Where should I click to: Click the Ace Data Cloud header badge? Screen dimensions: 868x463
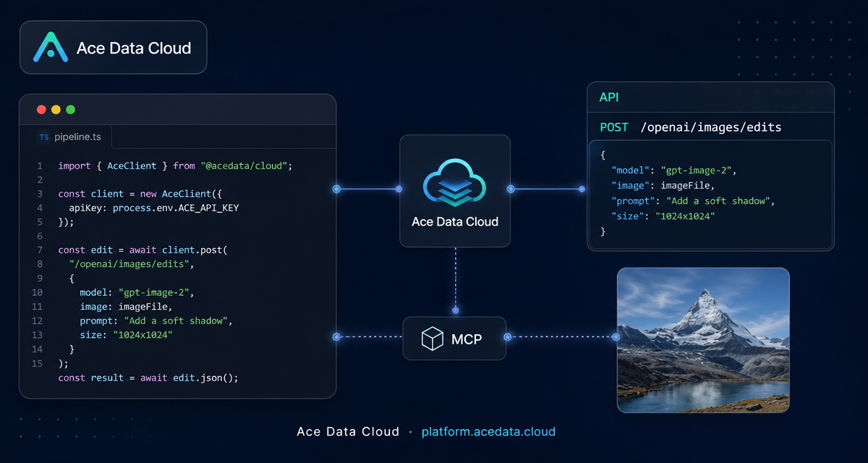(114, 47)
